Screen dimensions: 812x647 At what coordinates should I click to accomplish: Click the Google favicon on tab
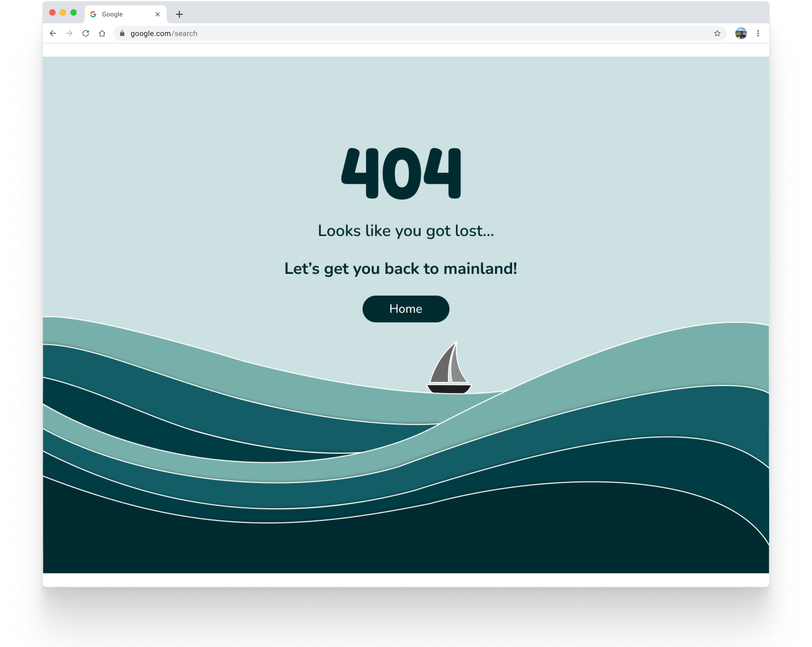pyautogui.click(x=93, y=14)
